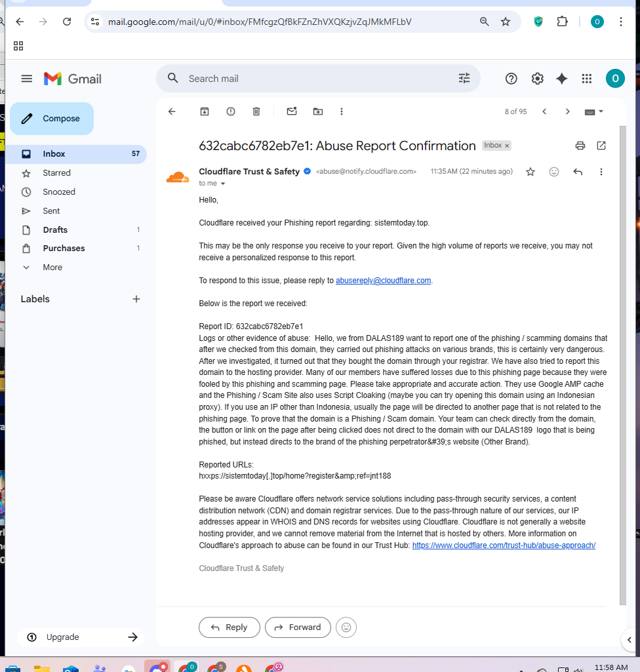Add emoji reaction next to timestamp
The image size is (640, 672).
point(554,172)
